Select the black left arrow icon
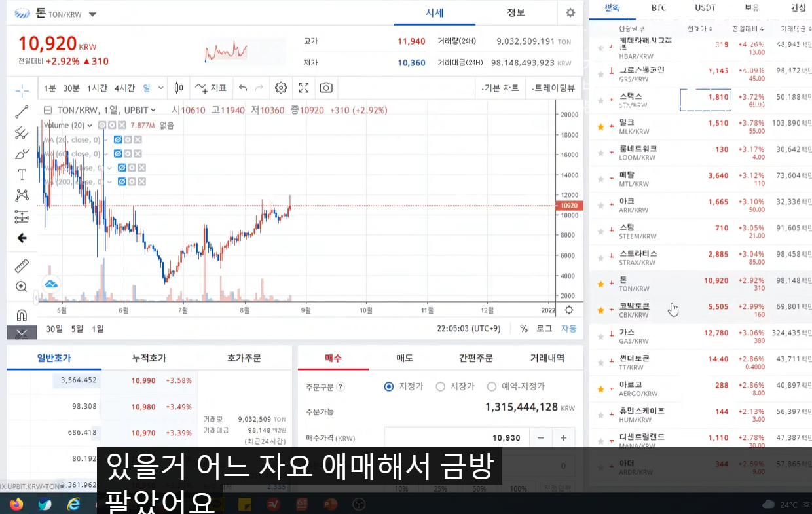The height and width of the screenshot is (514, 812). [x=22, y=238]
